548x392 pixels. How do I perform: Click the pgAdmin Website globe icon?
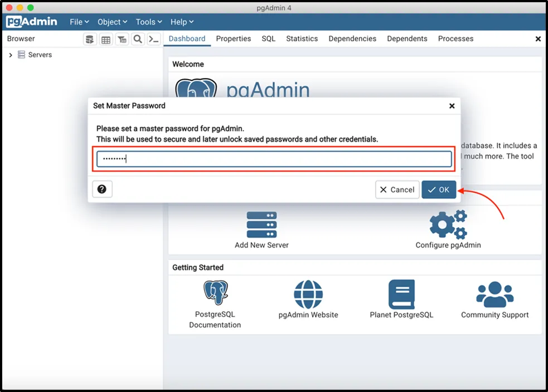click(308, 294)
